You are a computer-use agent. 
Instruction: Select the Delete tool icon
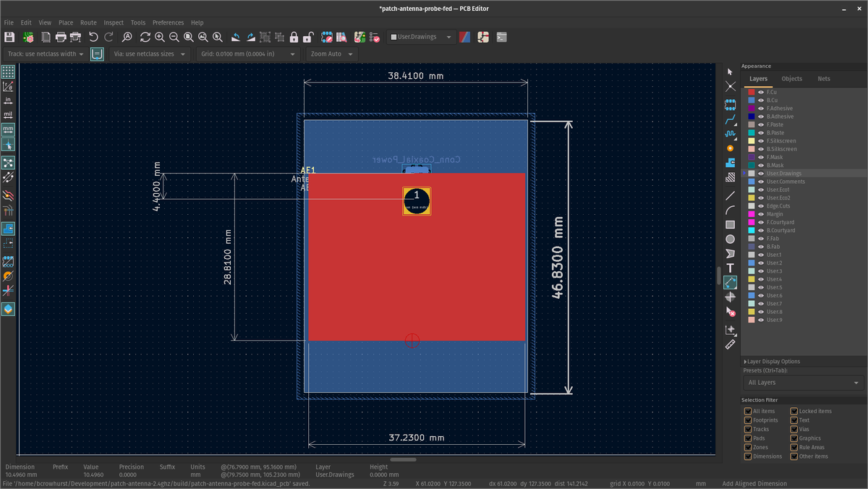[730, 311]
